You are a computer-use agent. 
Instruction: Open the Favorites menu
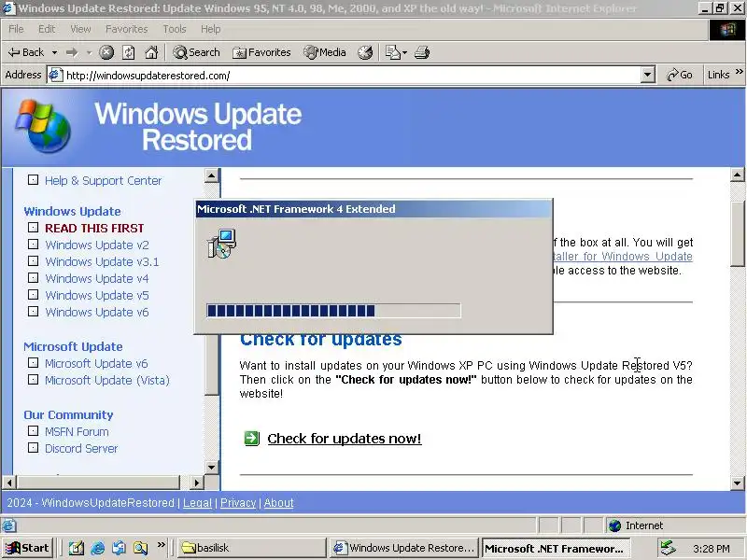tap(127, 29)
